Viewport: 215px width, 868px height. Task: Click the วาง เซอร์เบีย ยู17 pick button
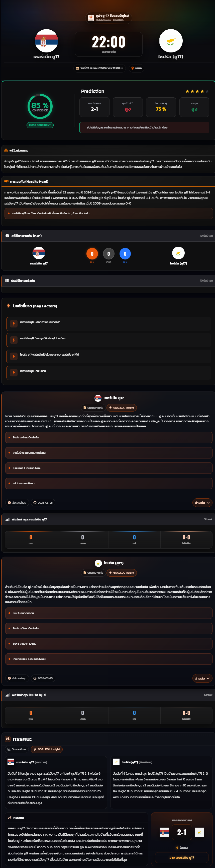182,857
